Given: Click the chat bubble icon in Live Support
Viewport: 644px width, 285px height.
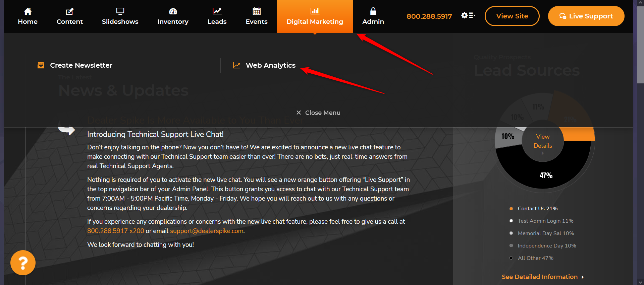Looking at the screenshot, I should (563, 16).
